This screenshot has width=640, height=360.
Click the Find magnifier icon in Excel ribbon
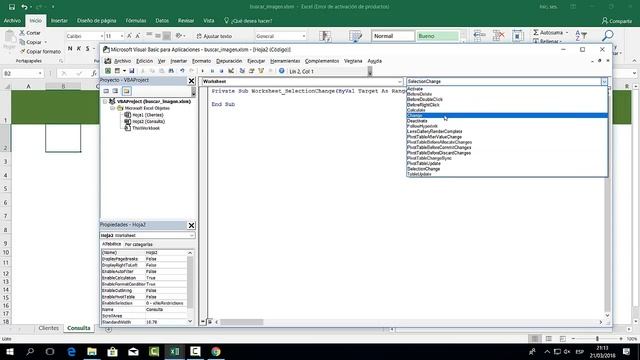click(607, 36)
